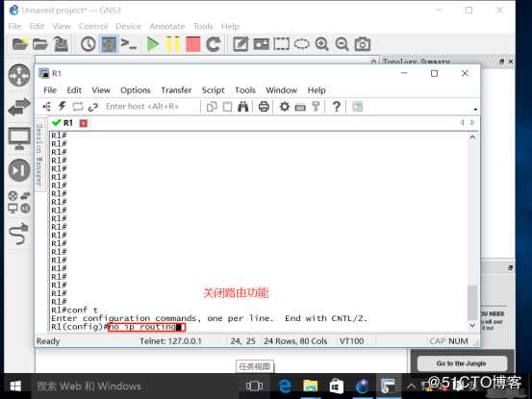Screen dimensions: 532x399
Task: Select add a link cable icon
Action: [x=19, y=234]
